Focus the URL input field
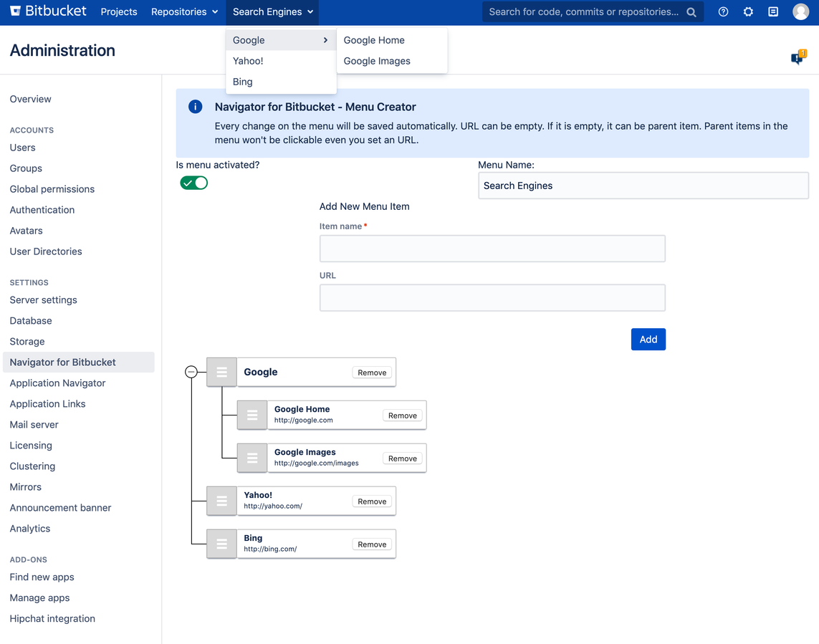819x644 pixels. point(492,298)
